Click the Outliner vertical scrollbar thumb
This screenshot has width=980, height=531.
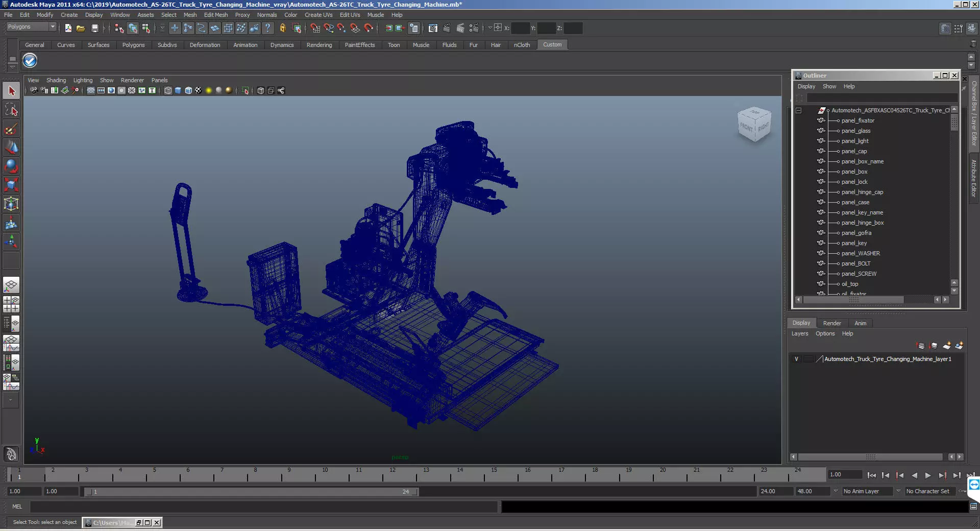click(x=954, y=123)
